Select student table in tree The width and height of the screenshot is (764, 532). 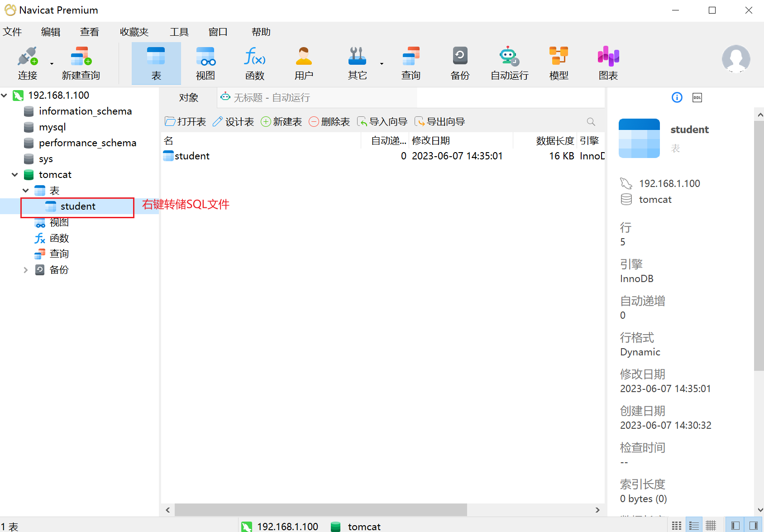click(x=78, y=206)
